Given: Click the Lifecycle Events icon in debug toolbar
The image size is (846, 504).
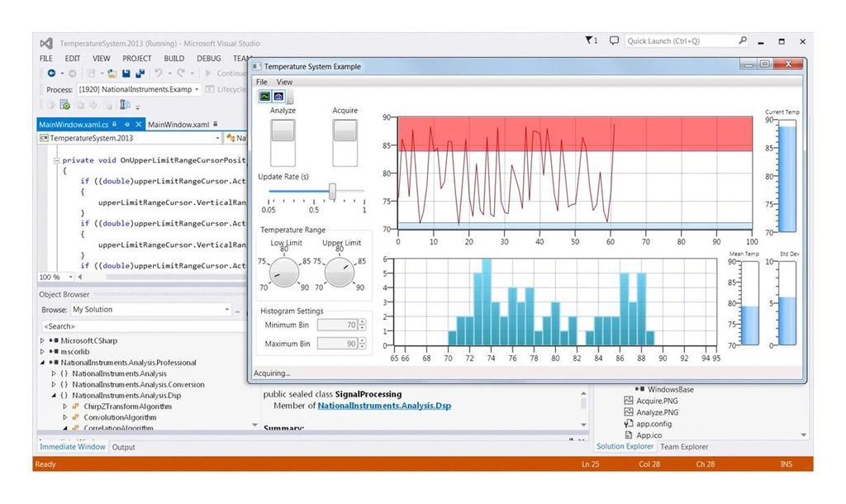Looking at the screenshot, I should pos(210,89).
